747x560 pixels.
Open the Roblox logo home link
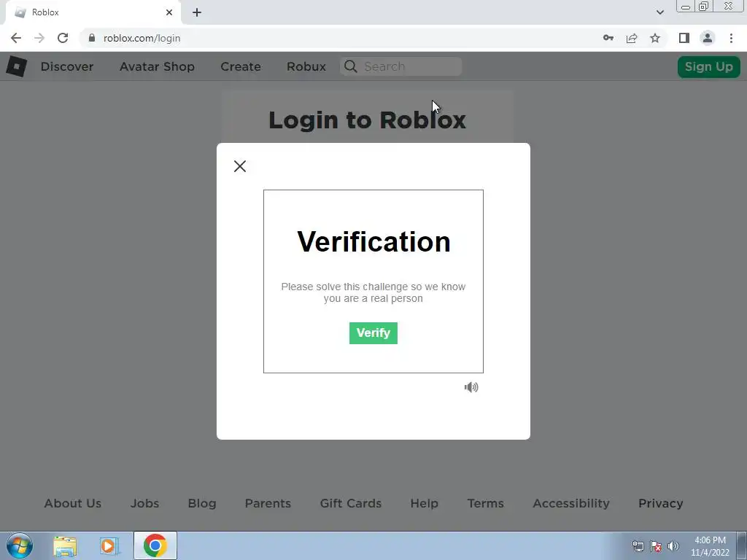(x=16, y=66)
